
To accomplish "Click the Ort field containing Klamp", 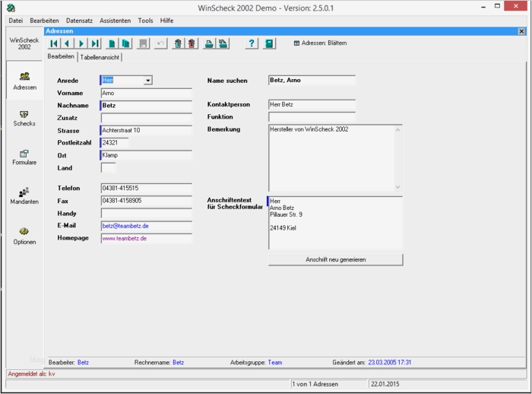I will click(x=146, y=155).
